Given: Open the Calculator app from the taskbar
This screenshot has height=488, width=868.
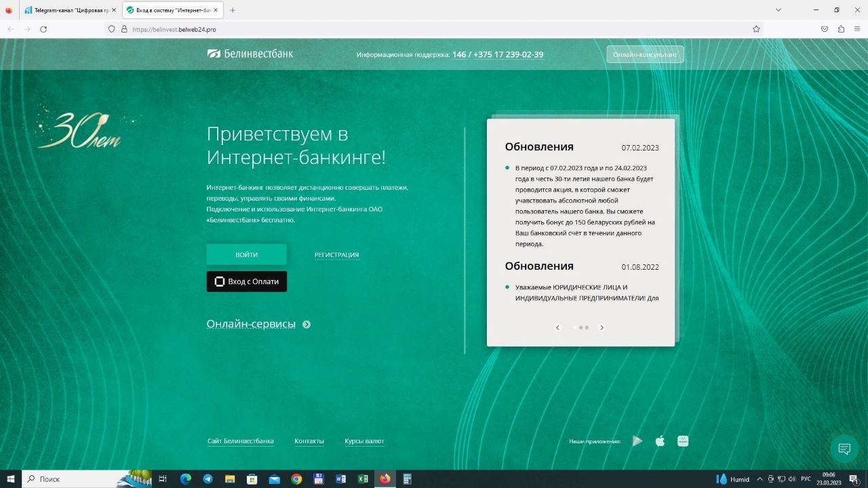Looking at the screenshot, I should 408,479.
